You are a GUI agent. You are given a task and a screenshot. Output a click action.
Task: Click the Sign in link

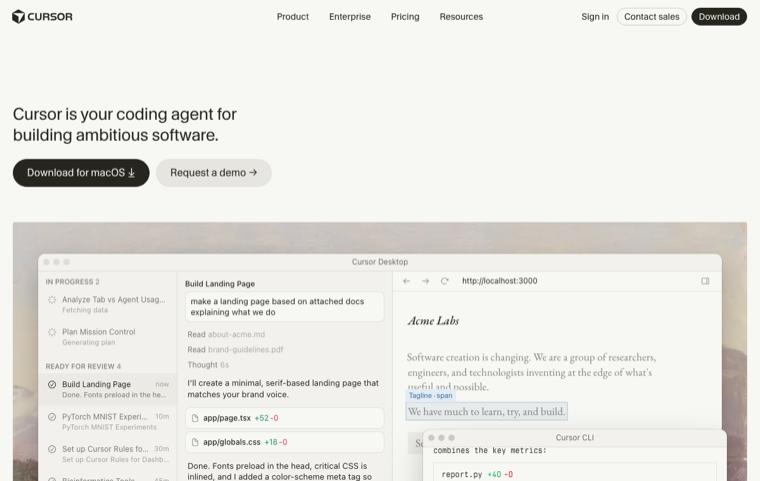[595, 16]
